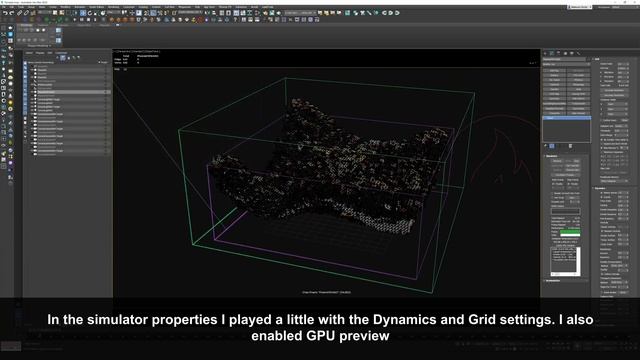Collapse the Simulation rollout header
Viewport: 640px width, 360px height.
(551, 156)
